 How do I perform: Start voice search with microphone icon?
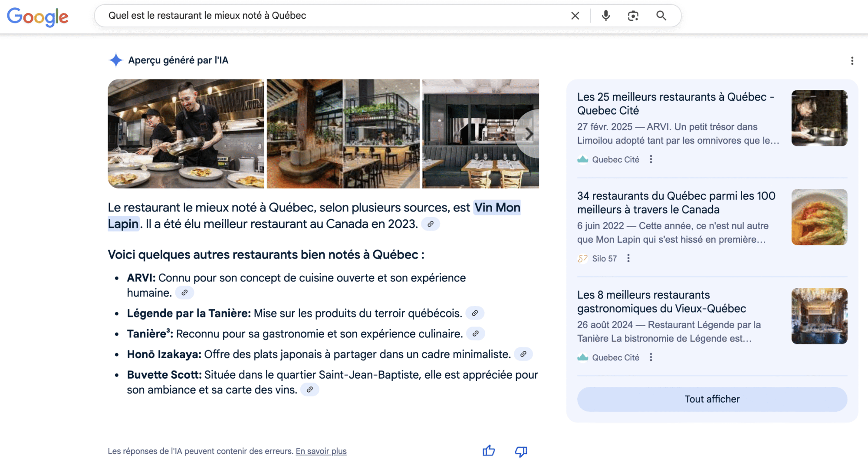606,16
